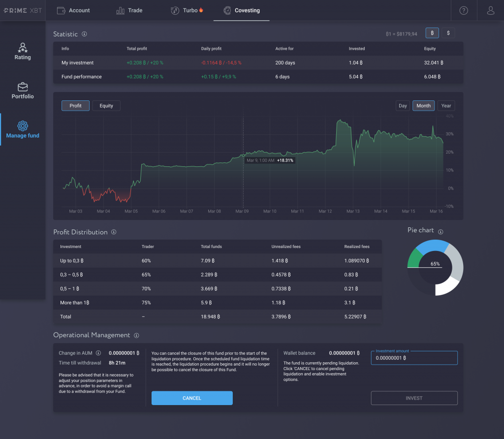Open the Turbo tab

coord(186,10)
